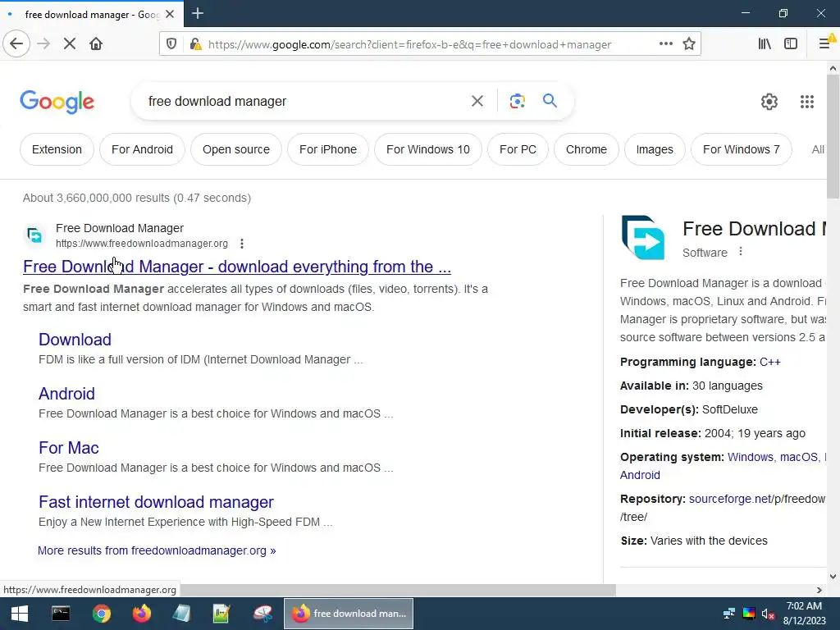Select the Extension filter chip
The width and height of the screenshot is (840, 630).
pyautogui.click(x=57, y=149)
